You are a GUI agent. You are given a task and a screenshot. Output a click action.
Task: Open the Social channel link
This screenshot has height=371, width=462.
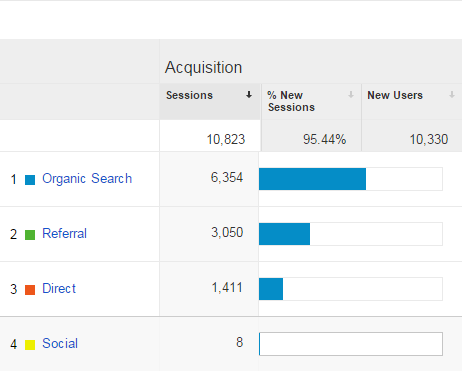[x=60, y=343]
